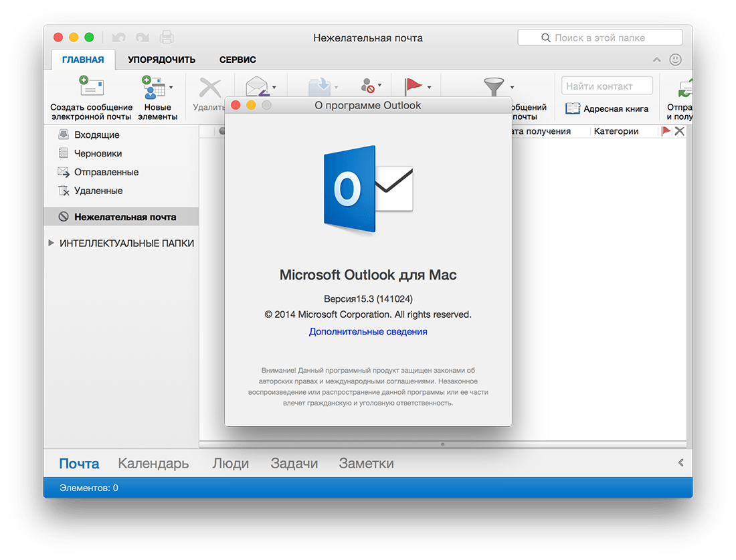Screen dimensions: 736x560
Task: Click the smiley feedback icon
Action: point(676,60)
